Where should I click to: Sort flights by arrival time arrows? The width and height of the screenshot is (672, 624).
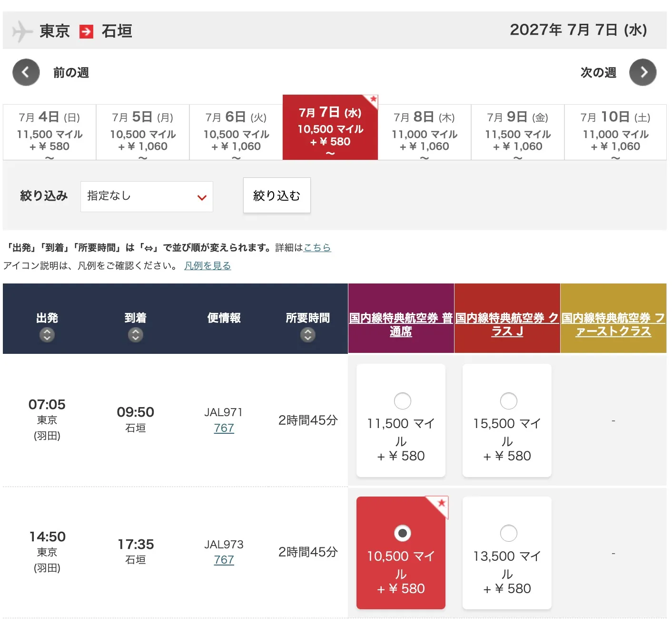pyautogui.click(x=136, y=335)
